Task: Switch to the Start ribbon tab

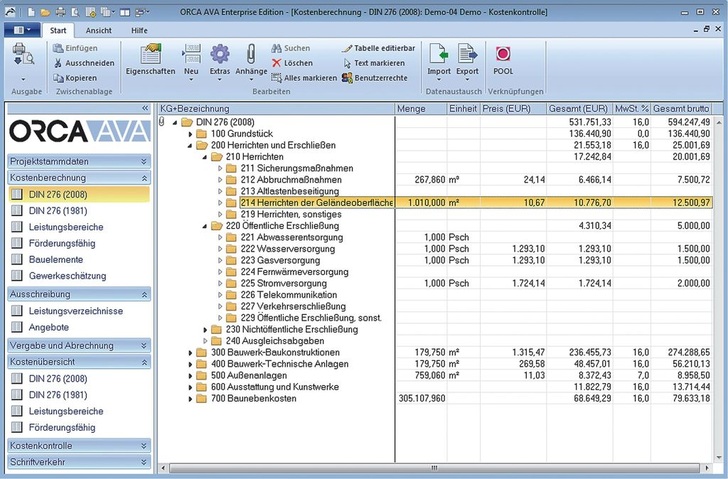Action: (58, 30)
